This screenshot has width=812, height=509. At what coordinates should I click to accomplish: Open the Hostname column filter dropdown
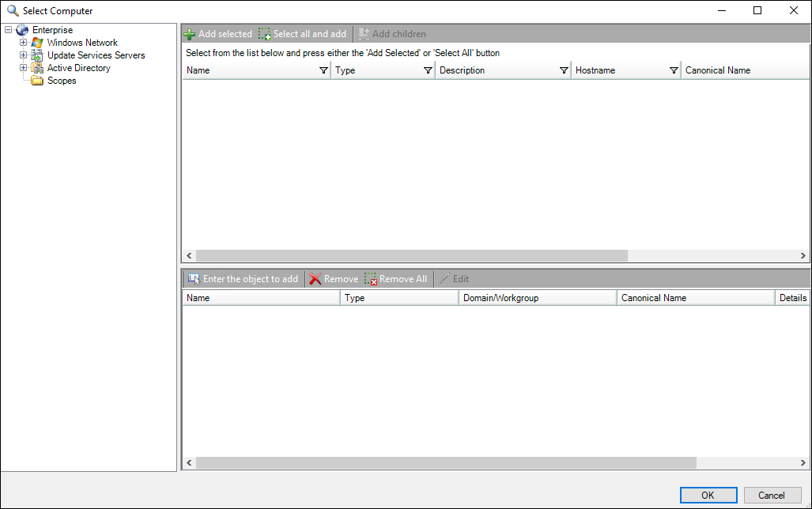coord(674,70)
